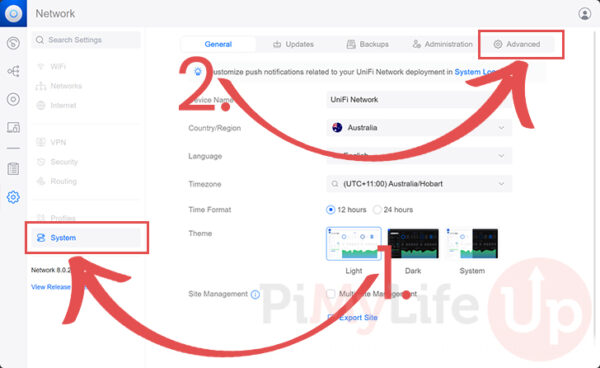
Task: Open Client Devices icon in sidebar
Action: click(x=13, y=127)
